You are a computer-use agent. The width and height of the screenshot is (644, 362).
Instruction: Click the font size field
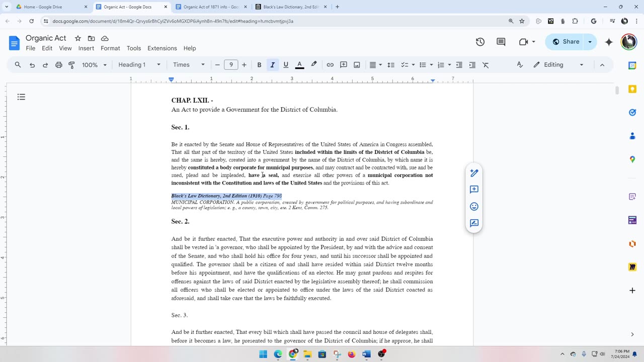[231, 65]
